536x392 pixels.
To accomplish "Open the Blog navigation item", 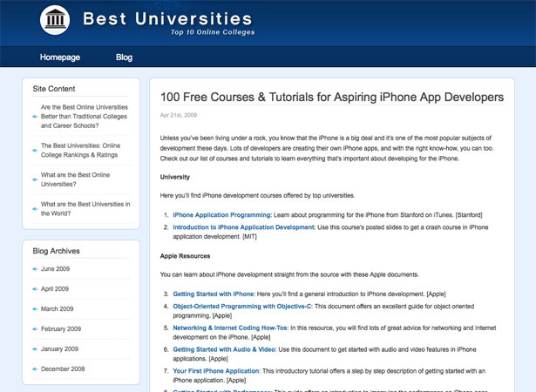I will [x=124, y=57].
